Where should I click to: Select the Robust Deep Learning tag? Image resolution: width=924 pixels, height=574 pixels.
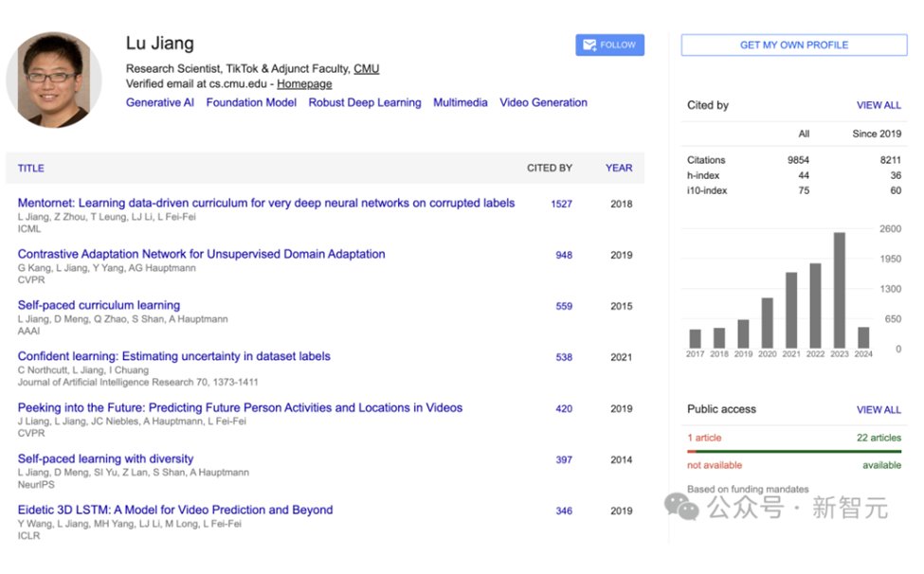(x=365, y=102)
